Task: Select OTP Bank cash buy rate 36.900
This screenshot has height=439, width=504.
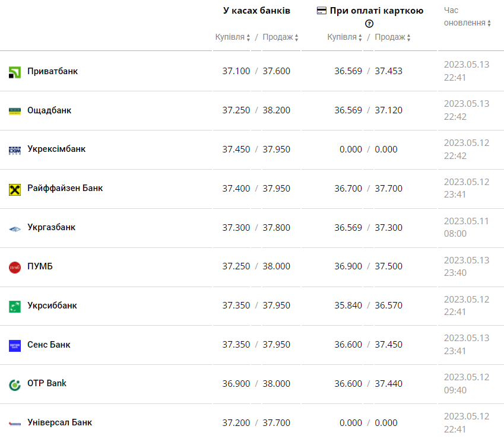Action: pos(236,384)
